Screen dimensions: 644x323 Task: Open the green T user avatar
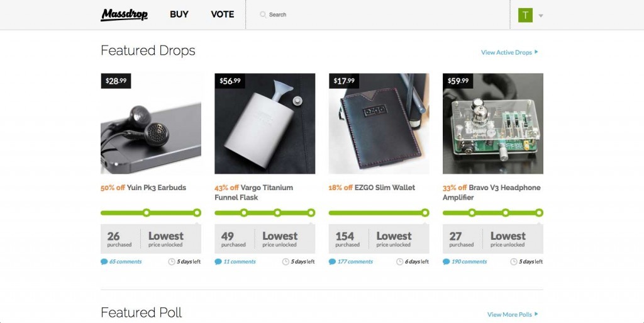[525, 15]
